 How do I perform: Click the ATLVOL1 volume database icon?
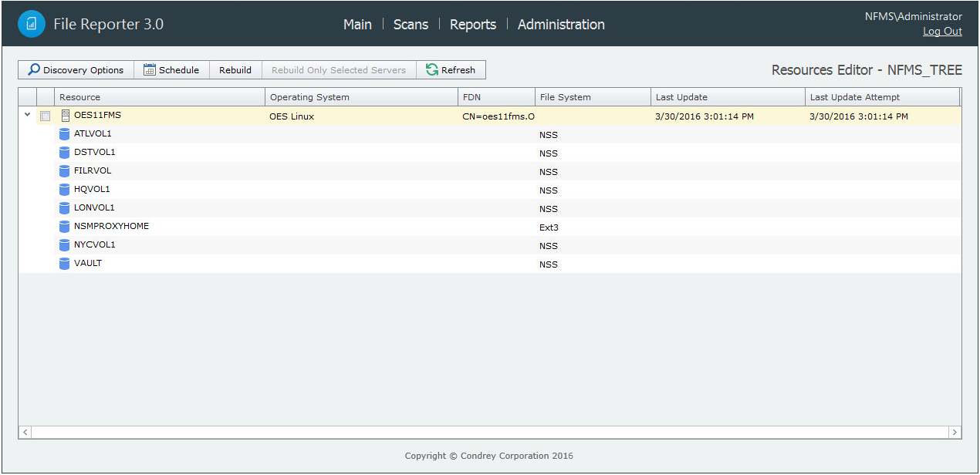65,134
